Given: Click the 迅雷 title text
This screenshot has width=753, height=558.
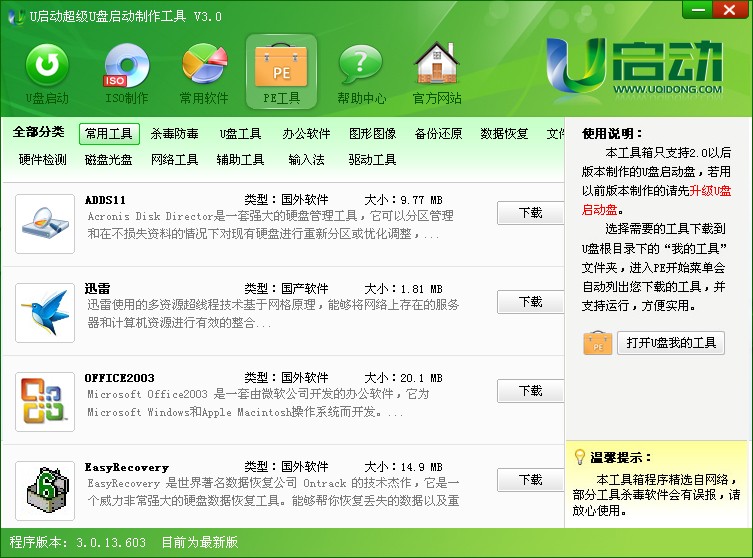Looking at the screenshot, I should tap(97, 289).
